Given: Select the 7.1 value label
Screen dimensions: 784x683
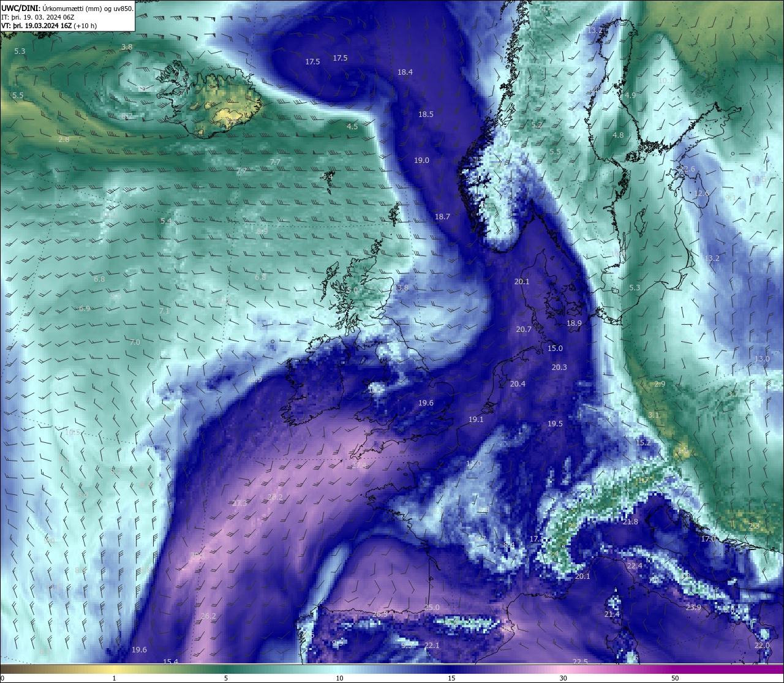Looking at the screenshot, I should [x=164, y=311].
